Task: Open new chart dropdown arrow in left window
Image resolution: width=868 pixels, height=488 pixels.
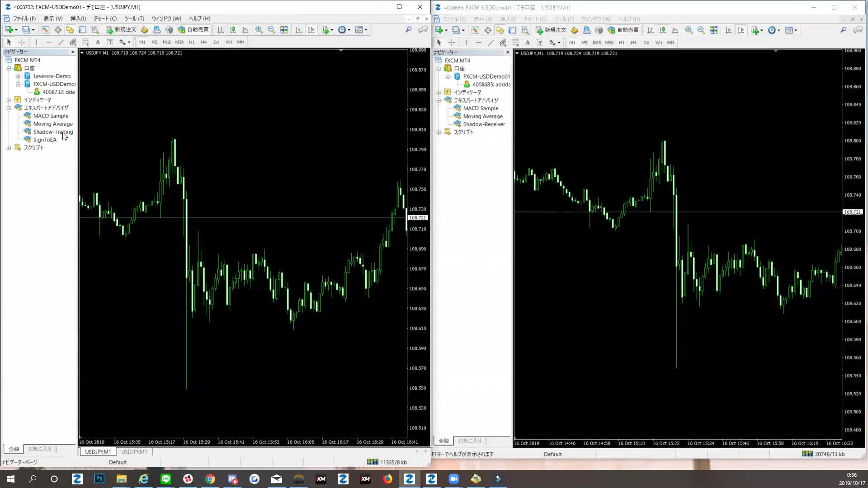Action: (16, 30)
